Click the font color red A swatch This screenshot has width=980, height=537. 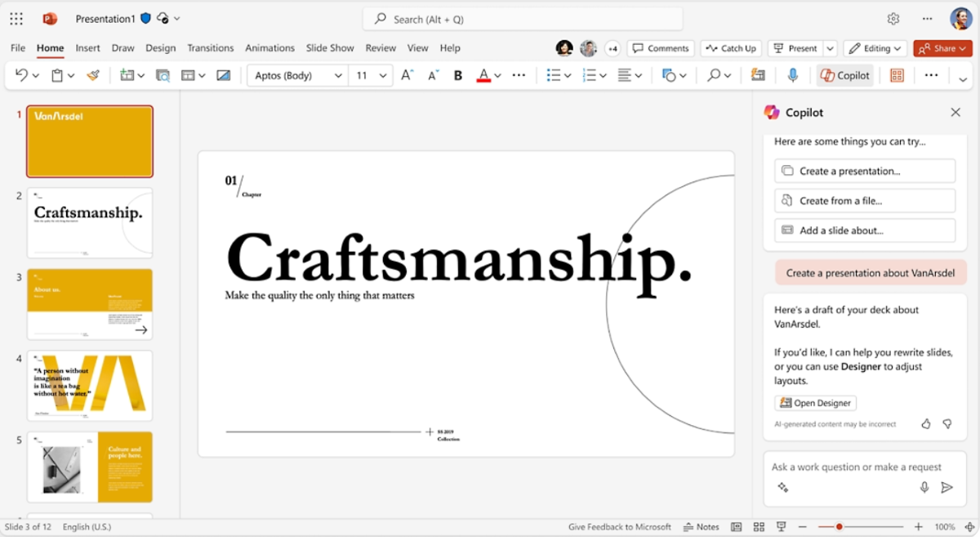point(483,75)
